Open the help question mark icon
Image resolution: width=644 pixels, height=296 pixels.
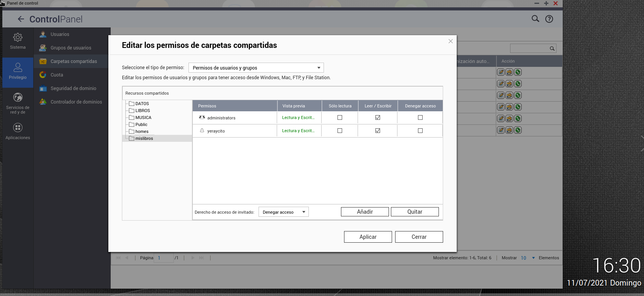[549, 19]
